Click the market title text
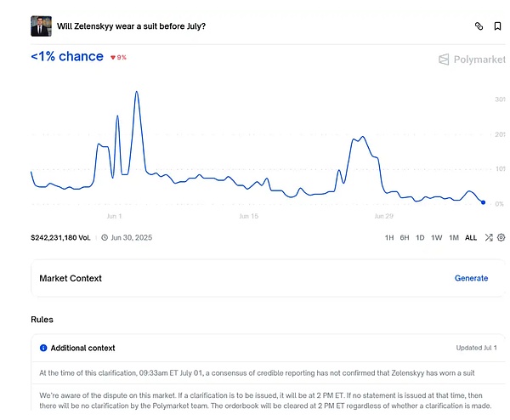The width and height of the screenshot is (510, 420). tap(131, 26)
